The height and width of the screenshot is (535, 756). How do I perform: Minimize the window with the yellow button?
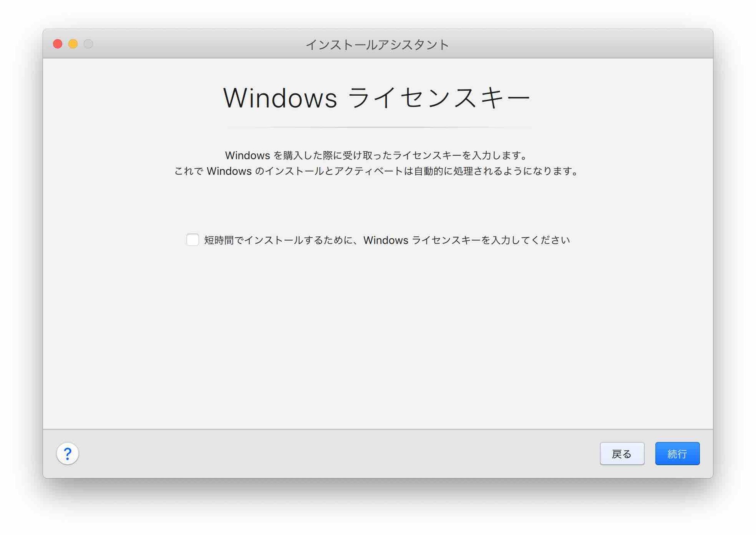click(73, 44)
